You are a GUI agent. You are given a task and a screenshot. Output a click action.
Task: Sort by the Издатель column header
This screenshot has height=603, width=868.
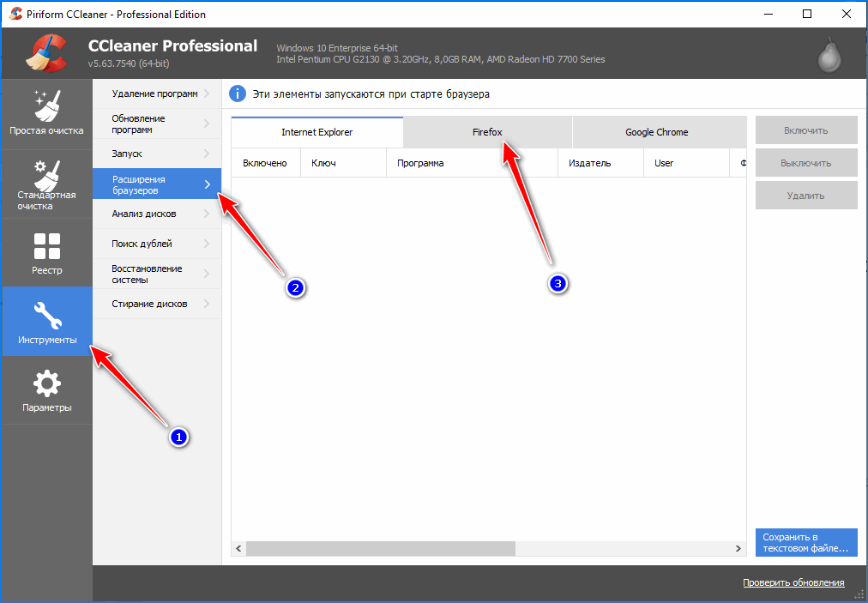(x=589, y=163)
